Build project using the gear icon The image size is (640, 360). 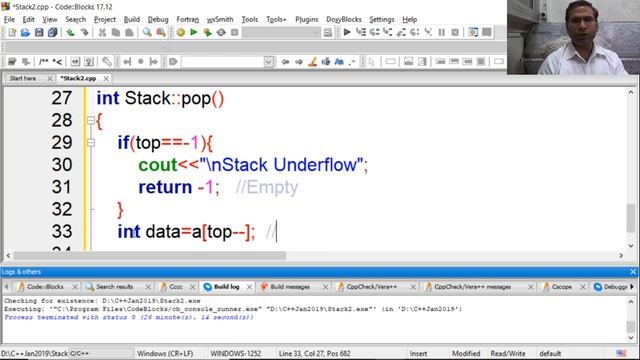tap(180, 32)
